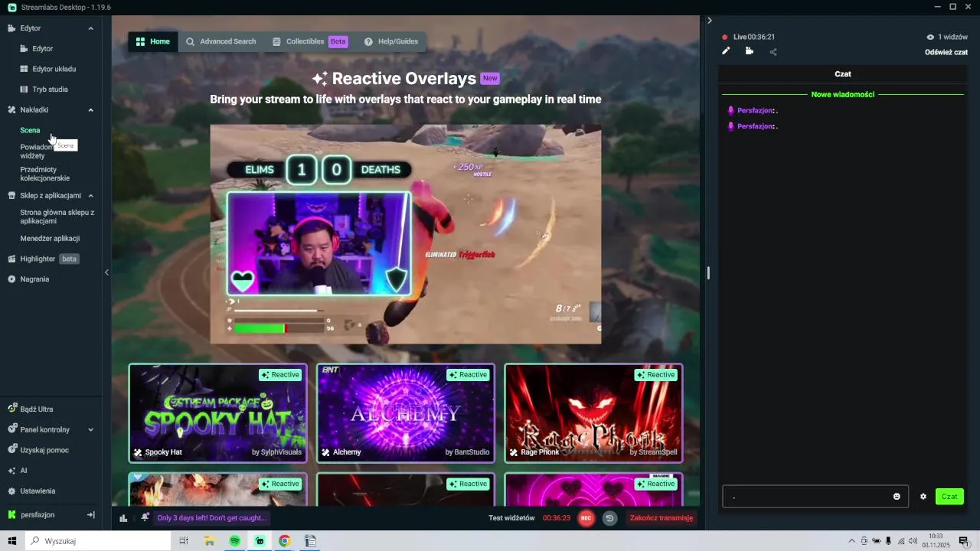The width and height of the screenshot is (980, 551).
Task: Open chat settings gear icon
Action: (x=923, y=497)
